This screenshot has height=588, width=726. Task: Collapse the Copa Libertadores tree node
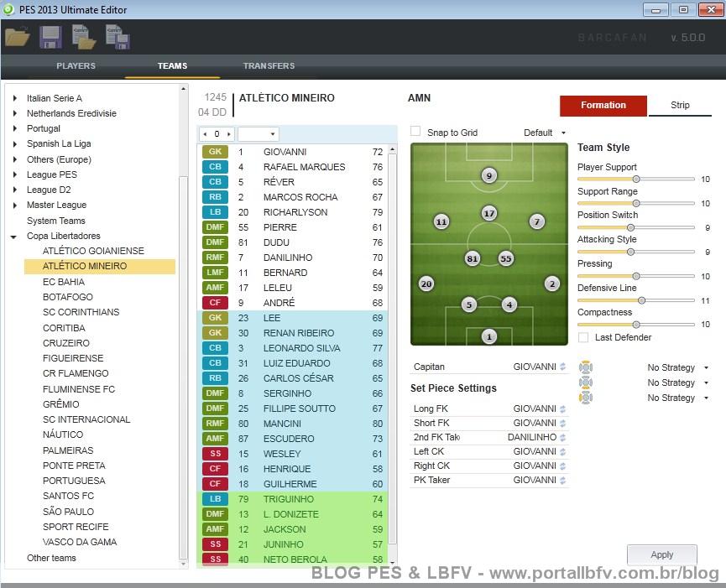[14, 237]
